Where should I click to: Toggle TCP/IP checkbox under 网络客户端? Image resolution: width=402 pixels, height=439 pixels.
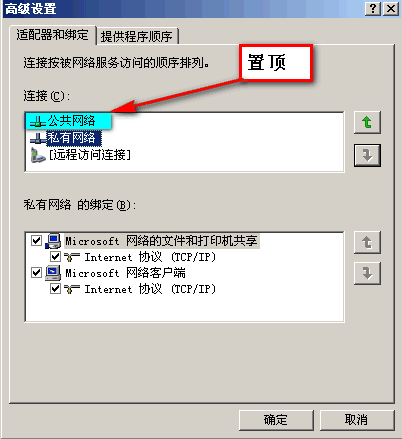[55, 289]
